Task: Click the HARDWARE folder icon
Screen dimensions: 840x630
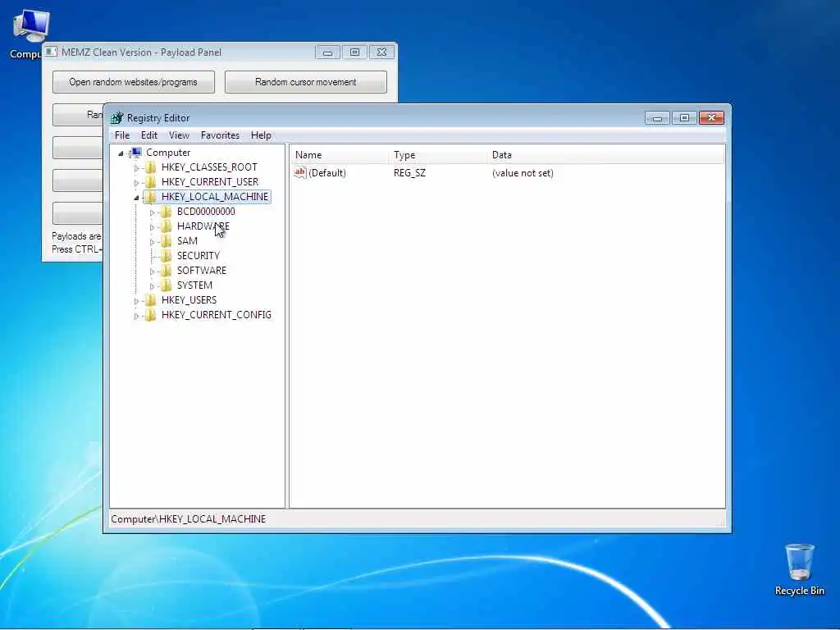Action: pos(167,226)
